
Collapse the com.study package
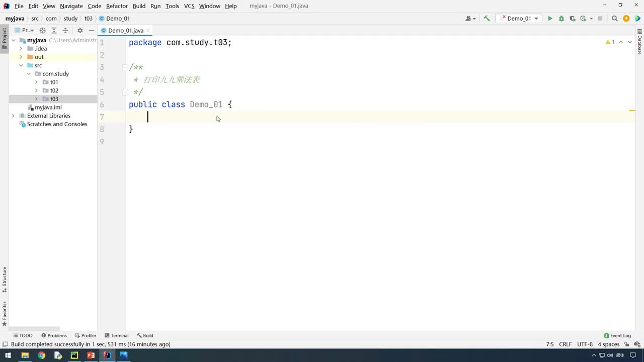29,74
